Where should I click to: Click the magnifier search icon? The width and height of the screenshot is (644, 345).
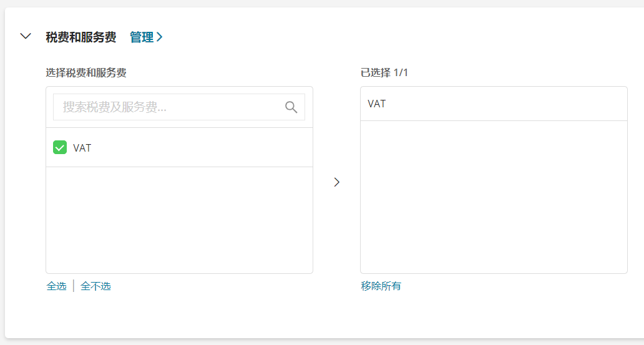291,107
